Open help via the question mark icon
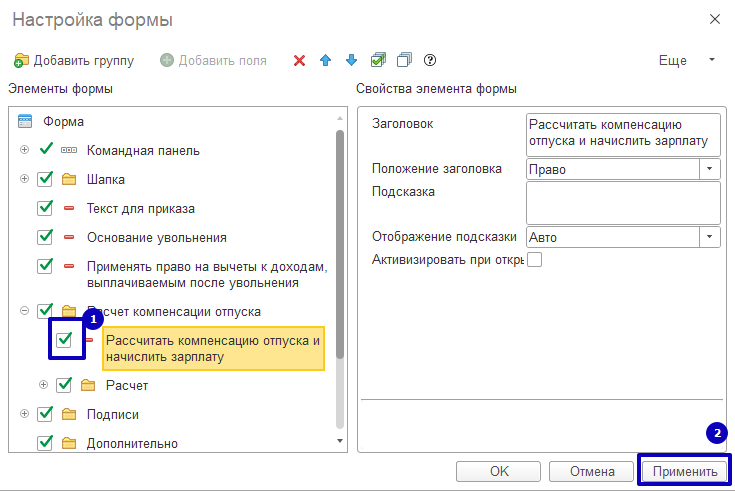Screen dimensions: 735x491 point(430,60)
